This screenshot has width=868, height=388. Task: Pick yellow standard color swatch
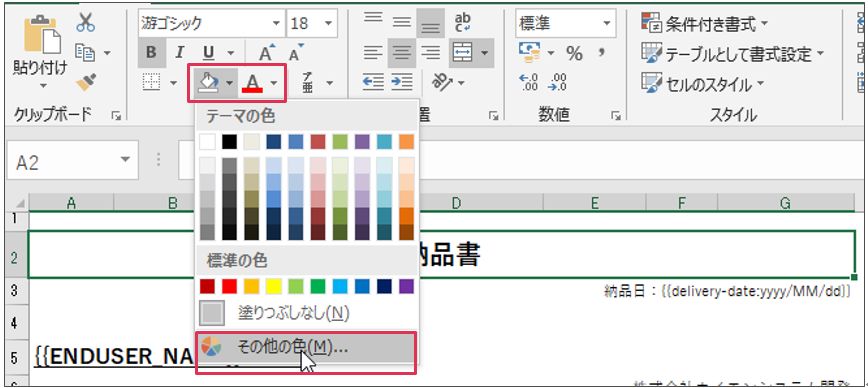pyautogui.click(x=273, y=286)
